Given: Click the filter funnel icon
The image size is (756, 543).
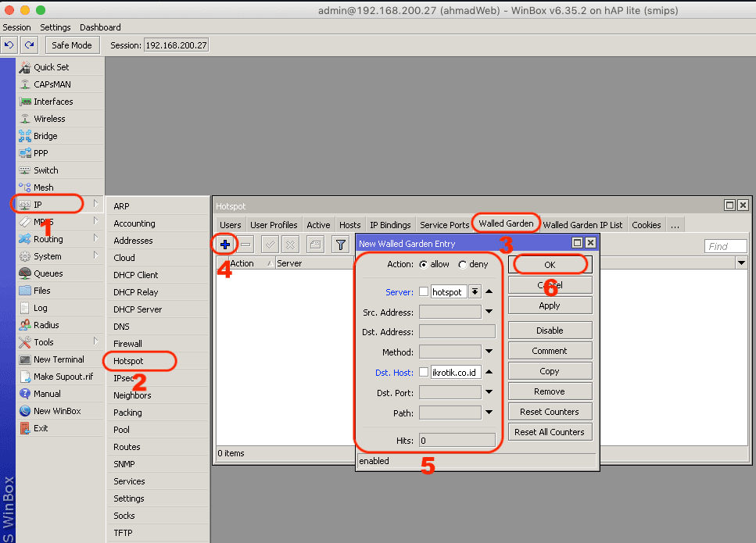Looking at the screenshot, I should pos(341,245).
